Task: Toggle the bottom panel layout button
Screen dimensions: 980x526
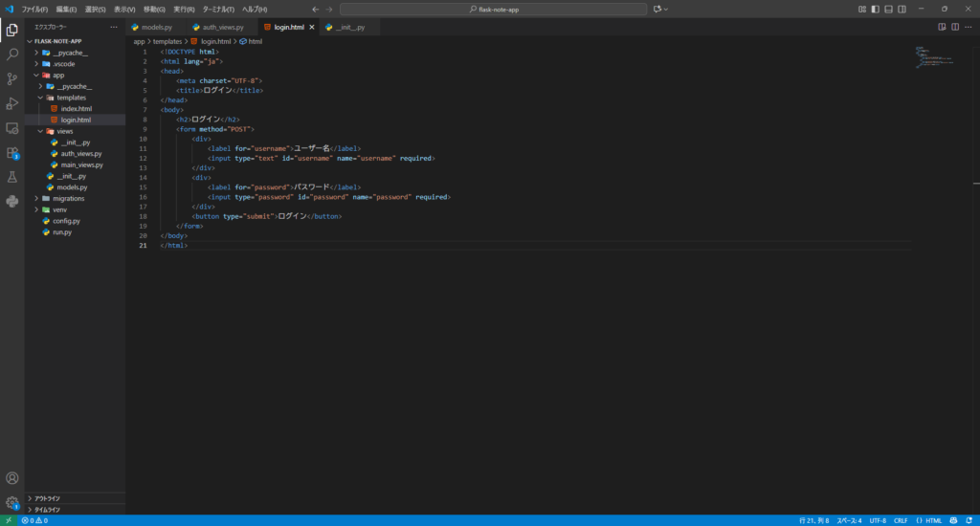Action: click(888, 9)
